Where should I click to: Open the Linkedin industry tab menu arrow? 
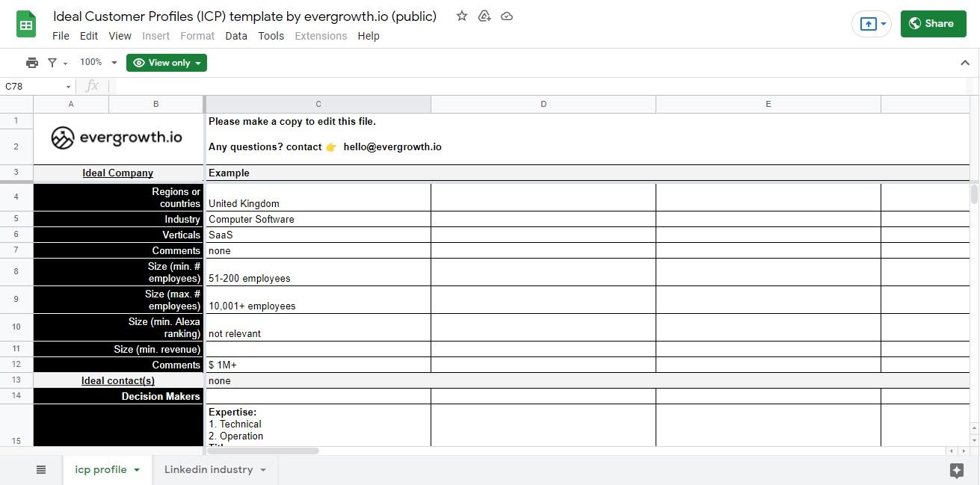[x=262, y=470]
